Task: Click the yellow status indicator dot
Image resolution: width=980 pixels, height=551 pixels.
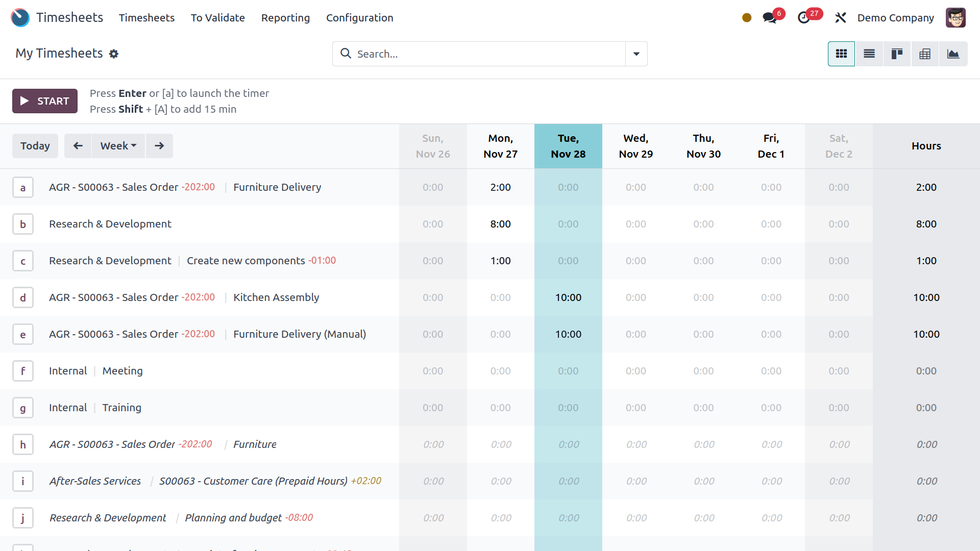Action: [x=747, y=18]
